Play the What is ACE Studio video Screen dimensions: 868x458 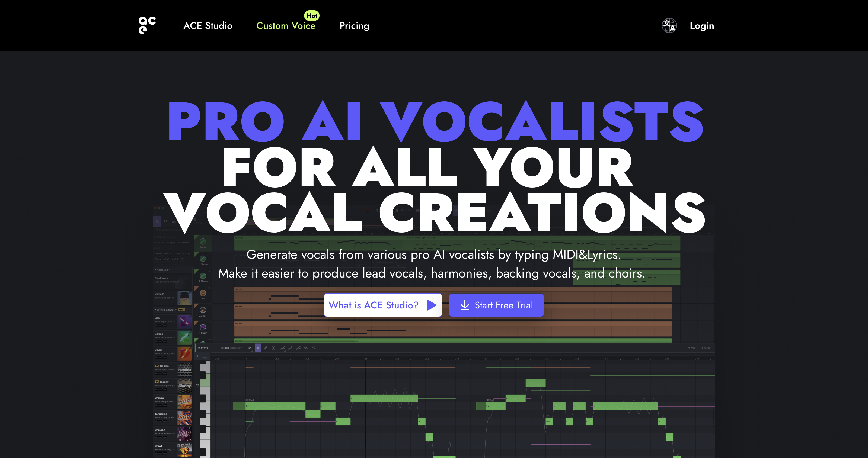383,305
